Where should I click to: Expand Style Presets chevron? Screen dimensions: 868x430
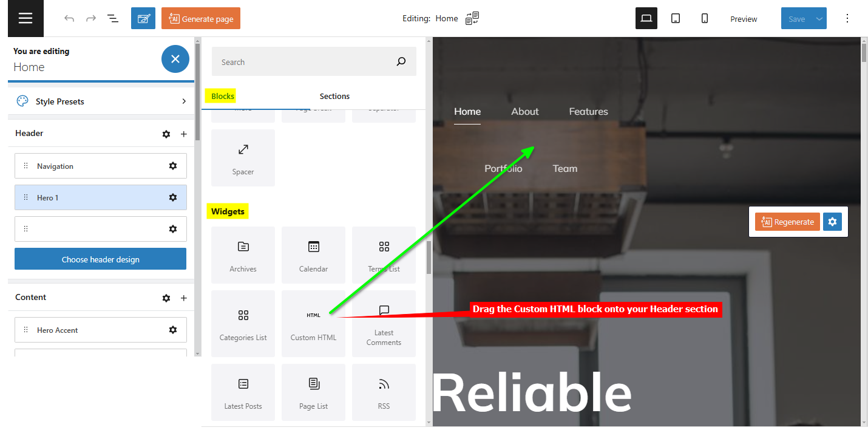184,101
